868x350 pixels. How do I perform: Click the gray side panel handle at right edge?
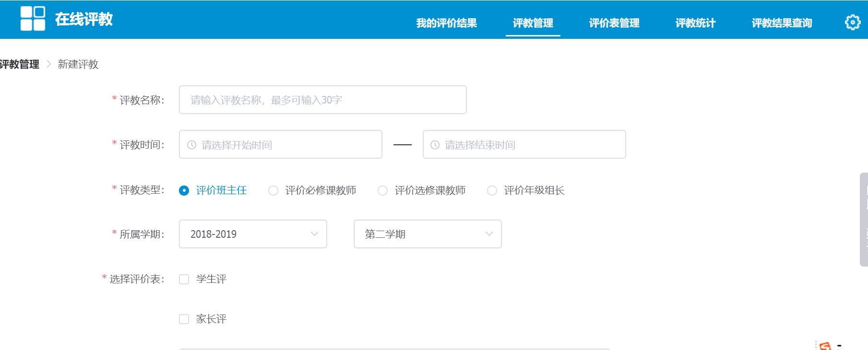(x=864, y=220)
